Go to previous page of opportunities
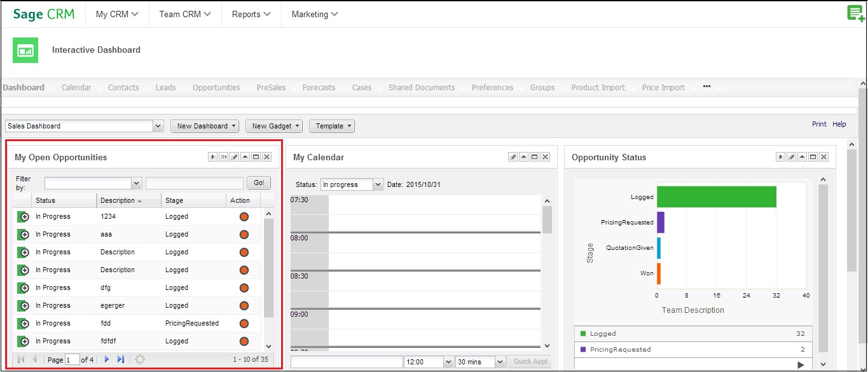The height and width of the screenshot is (372, 868). tap(34, 359)
